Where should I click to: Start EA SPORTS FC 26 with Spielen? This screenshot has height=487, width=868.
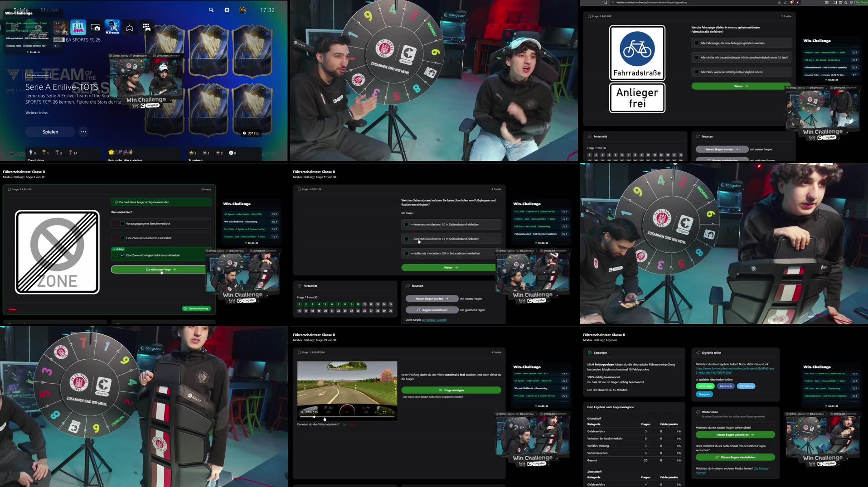point(50,132)
